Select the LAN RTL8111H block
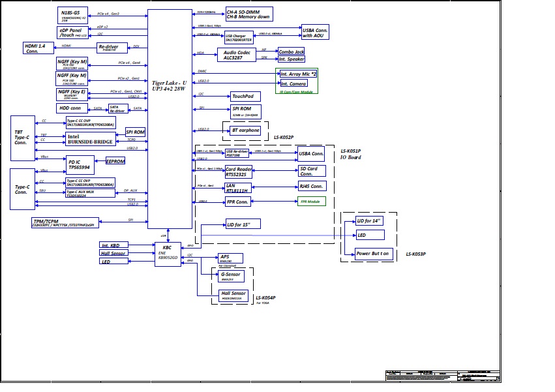This screenshot has width=555, height=392. click(238, 188)
